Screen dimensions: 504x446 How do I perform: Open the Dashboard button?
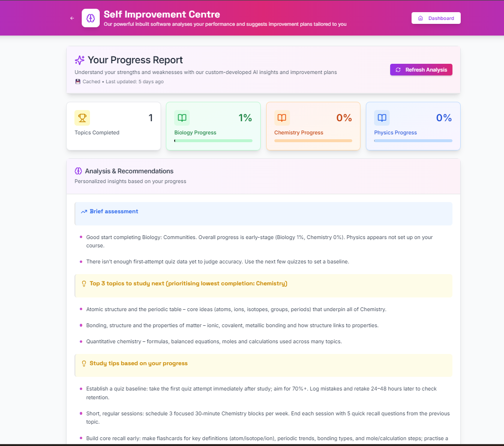click(436, 19)
